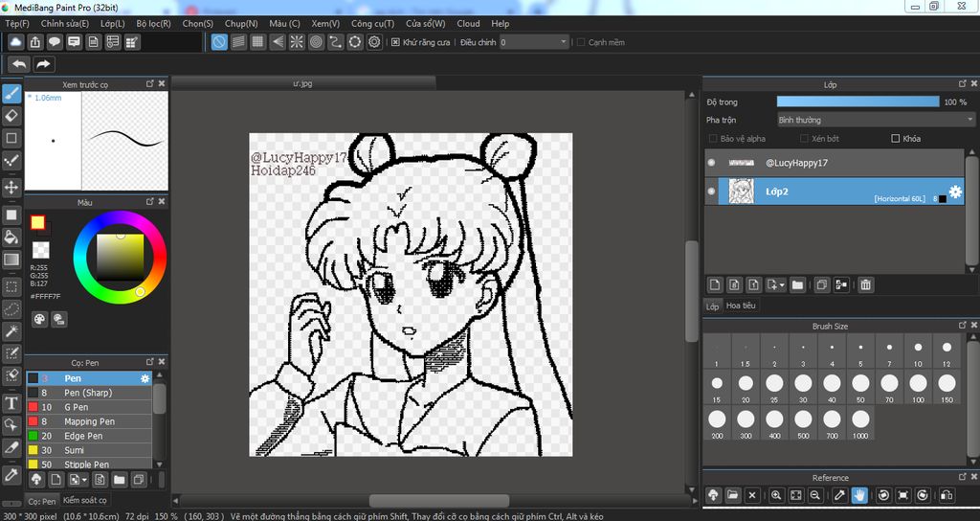Enable radial lines snap guide

tap(297, 42)
